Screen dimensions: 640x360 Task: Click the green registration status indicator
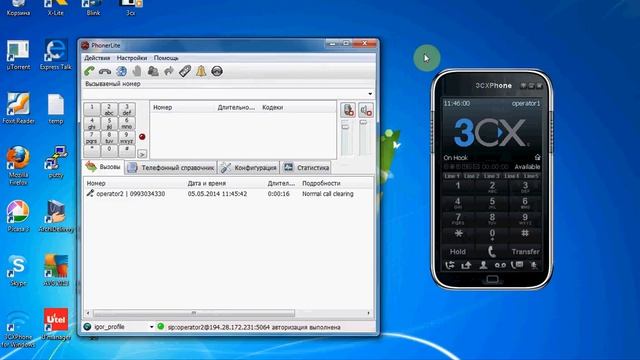click(x=160, y=327)
